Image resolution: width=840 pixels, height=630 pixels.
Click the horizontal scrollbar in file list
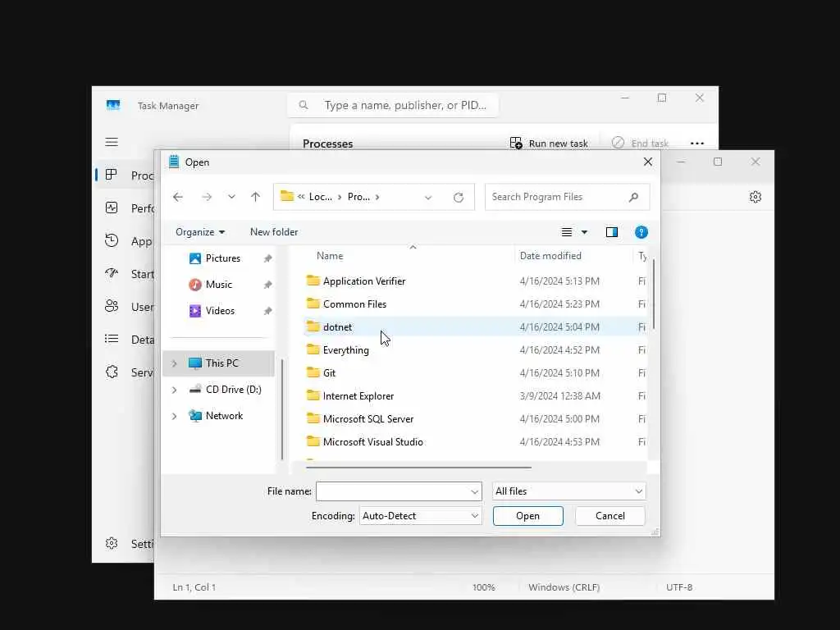tap(418, 468)
